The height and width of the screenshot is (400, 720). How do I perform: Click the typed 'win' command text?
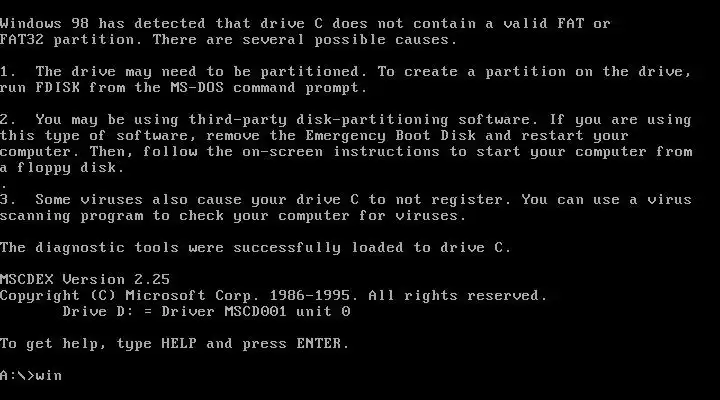click(49, 375)
